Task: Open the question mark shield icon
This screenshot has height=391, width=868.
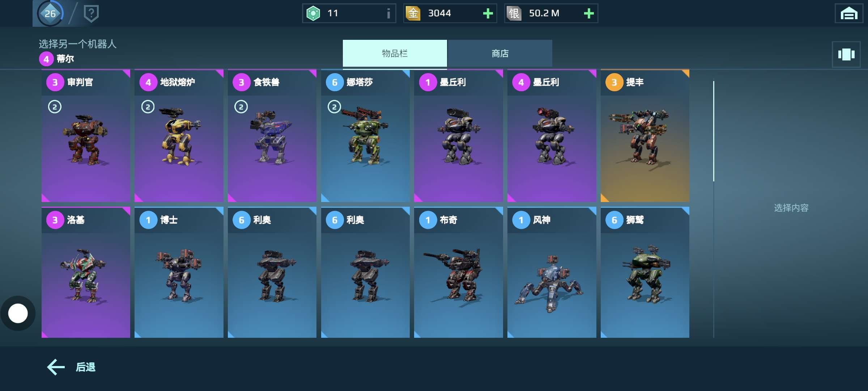Action: 91,14
